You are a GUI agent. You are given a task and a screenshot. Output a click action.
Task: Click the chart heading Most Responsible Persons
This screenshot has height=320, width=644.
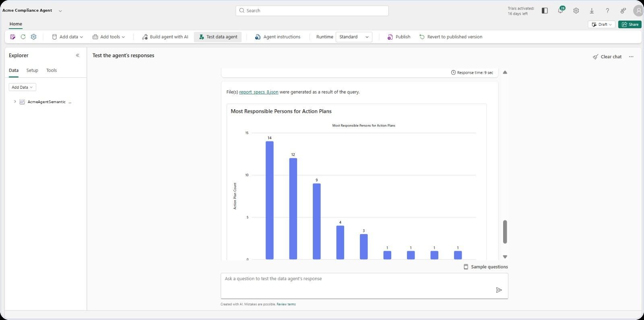coord(281,111)
